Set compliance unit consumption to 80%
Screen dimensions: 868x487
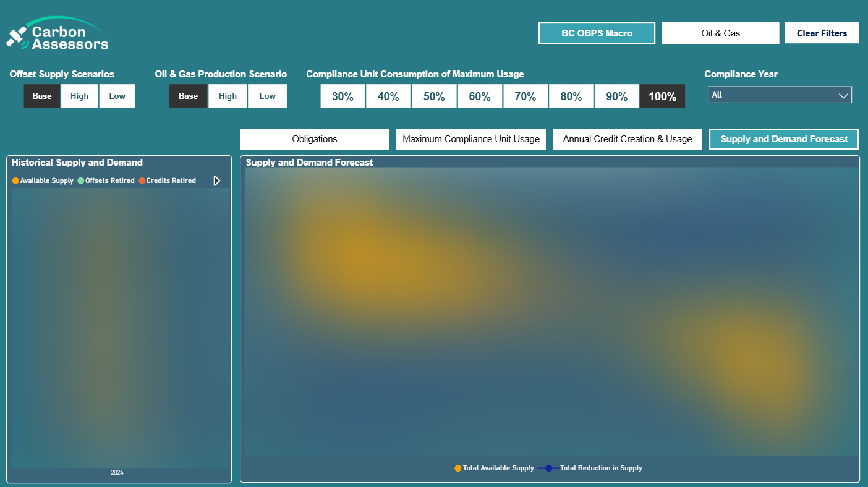(x=571, y=96)
